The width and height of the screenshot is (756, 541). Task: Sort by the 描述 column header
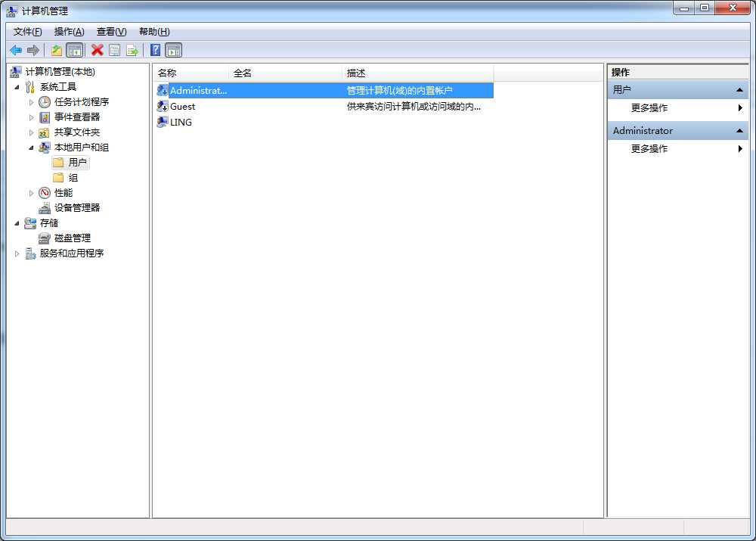tap(418, 73)
